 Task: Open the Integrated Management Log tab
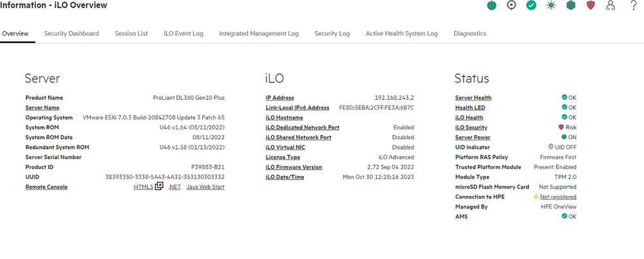[259, 34]
